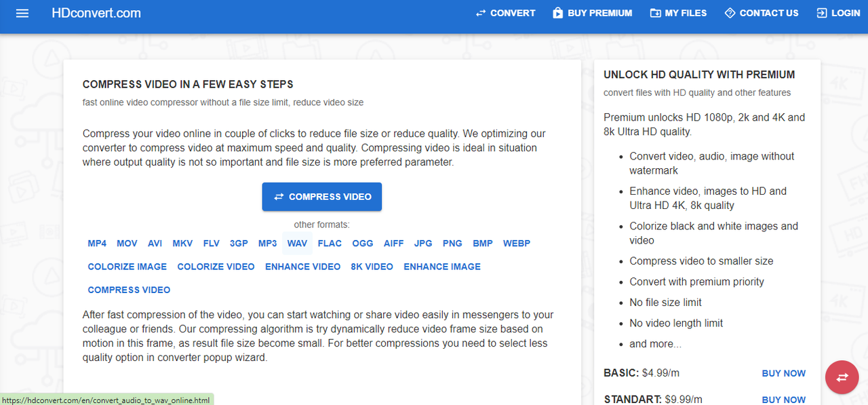The width and height of the screenshot is (868, 405).
Task: Open the hamburger navigation menu
Action: 22,13
